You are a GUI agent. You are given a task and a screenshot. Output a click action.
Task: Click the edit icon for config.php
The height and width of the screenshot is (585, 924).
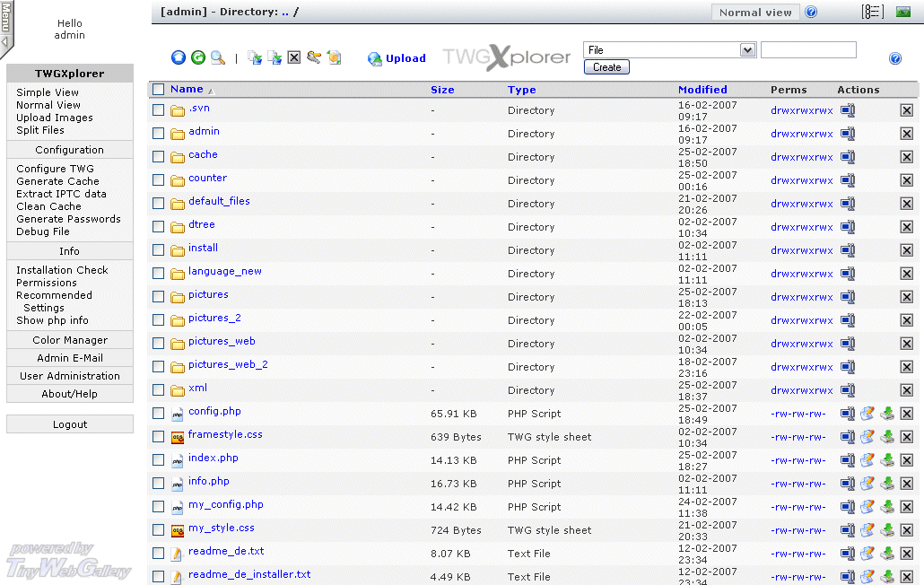click(867, 414)
